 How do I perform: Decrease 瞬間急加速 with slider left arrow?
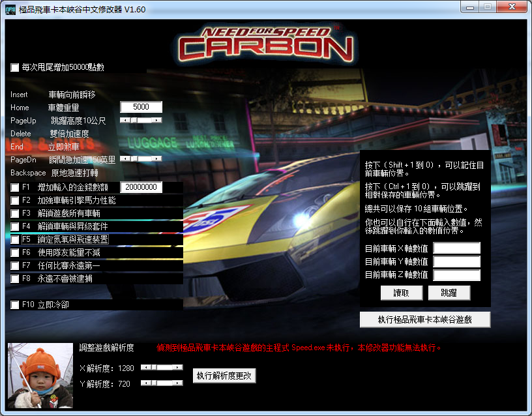(x=126, y=158)
